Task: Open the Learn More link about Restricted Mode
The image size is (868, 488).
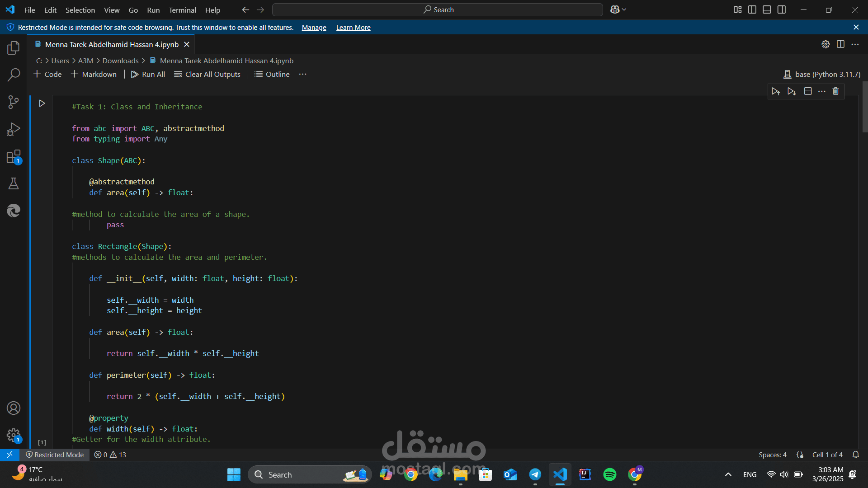Action: point(353,28)
